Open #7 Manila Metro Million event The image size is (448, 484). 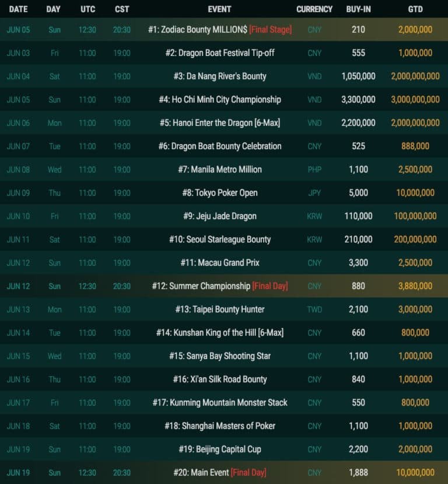point(219,169)
